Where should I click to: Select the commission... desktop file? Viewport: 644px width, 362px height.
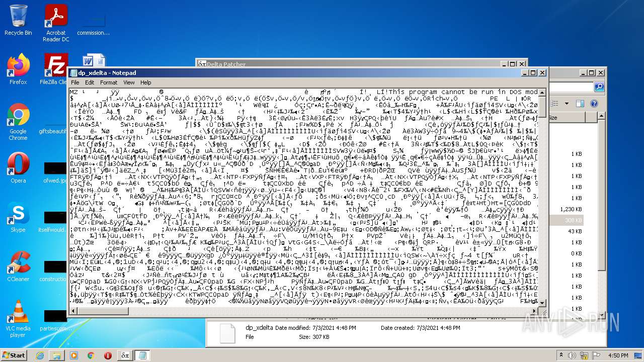tap(93, 23)
